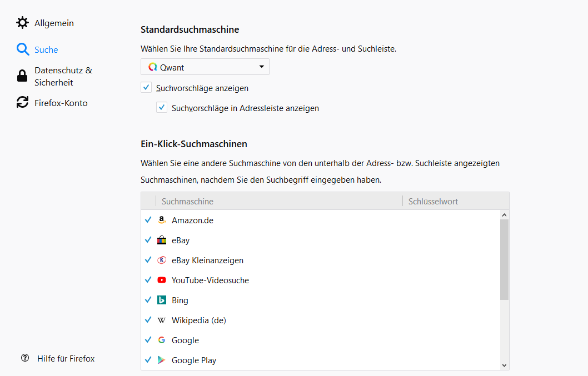Open Hilfe für Firefox link
Viewport: 588px width, 376px height.
pyautogui.click(x=66, y=358)
